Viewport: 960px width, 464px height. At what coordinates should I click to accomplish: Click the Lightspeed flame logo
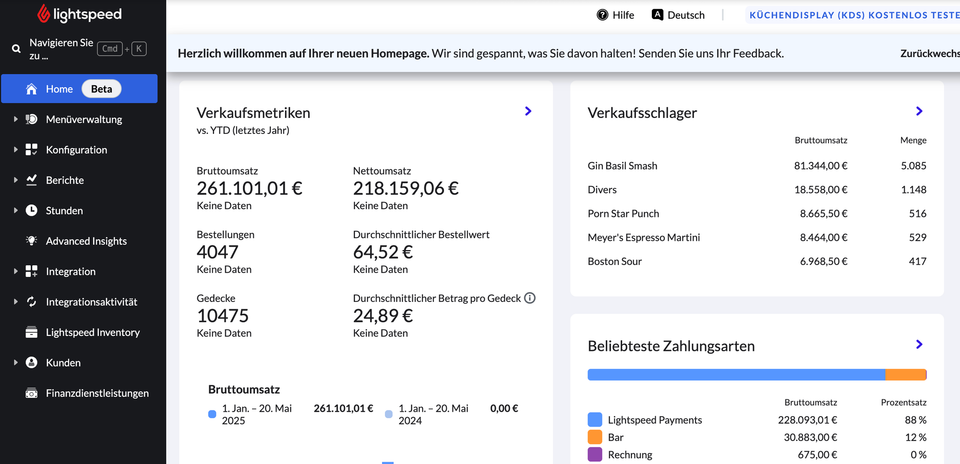[x=44, y=14]
